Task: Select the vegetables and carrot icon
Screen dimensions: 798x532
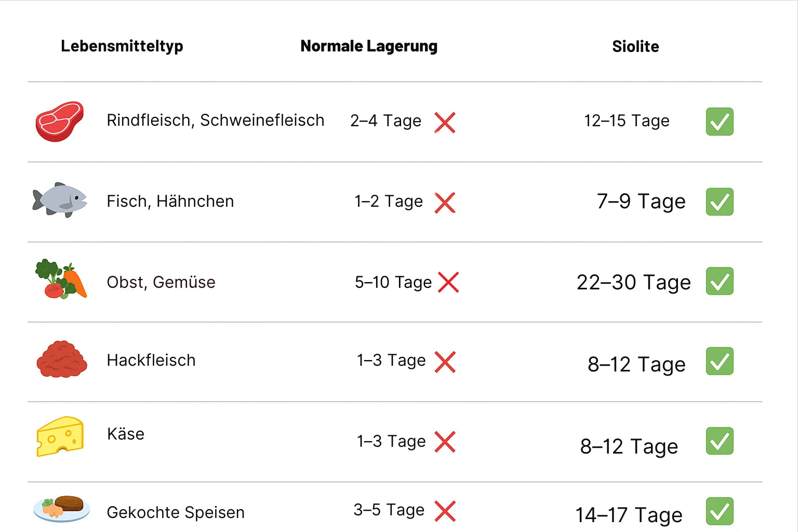Action: [x=61, y=280]
